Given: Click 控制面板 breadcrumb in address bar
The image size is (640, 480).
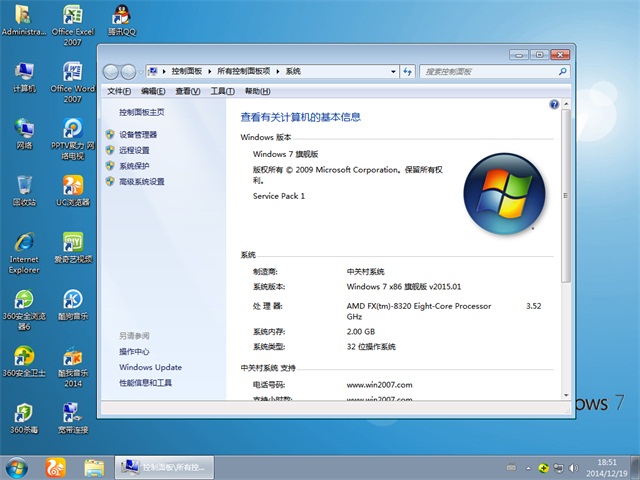Looking at the screenshot, I should click(x=187, y=71).
